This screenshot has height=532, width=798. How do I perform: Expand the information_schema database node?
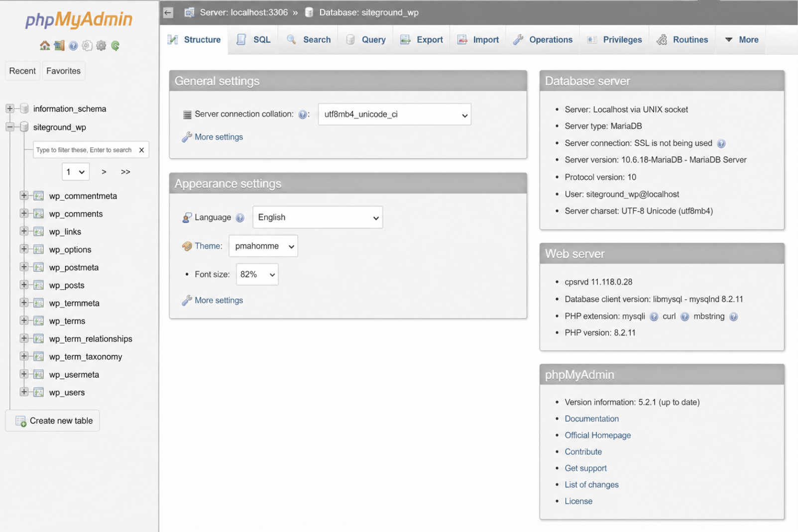click(9, 108)
